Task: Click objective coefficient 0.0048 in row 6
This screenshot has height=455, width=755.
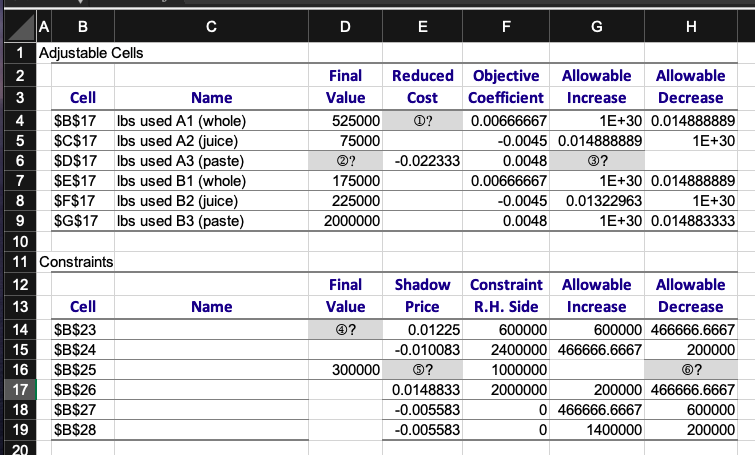Action: click(506, 161)
